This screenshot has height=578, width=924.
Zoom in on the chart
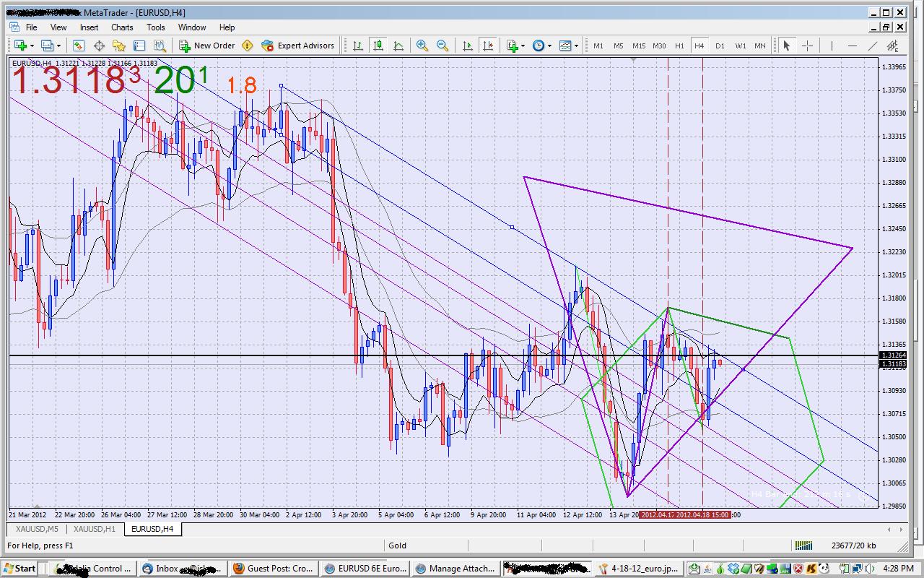(422, 46)
